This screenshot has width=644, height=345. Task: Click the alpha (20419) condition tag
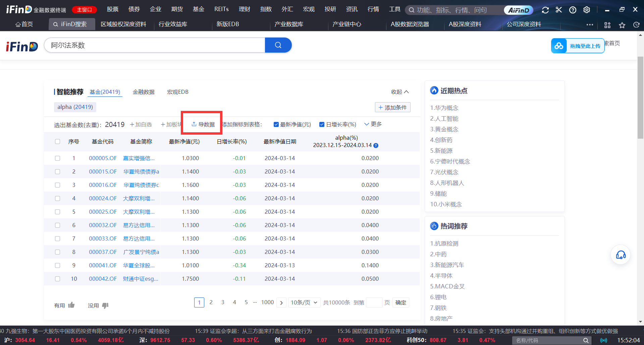click(75, 107)
